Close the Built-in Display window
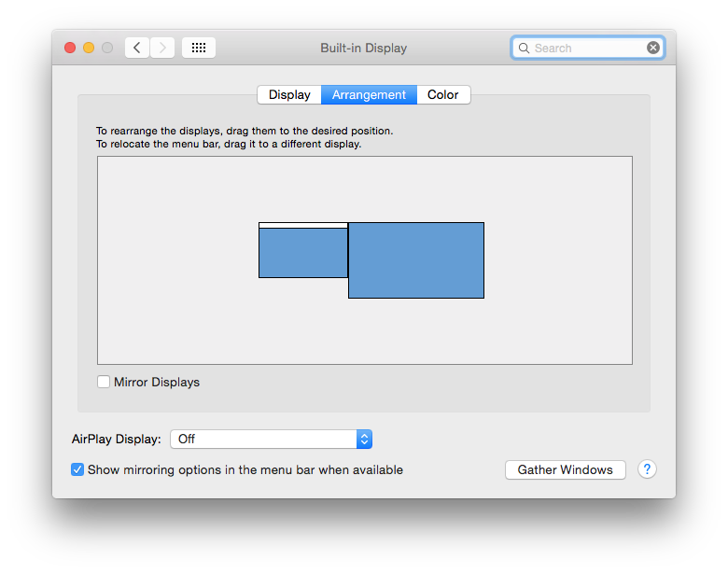 click(70, 48)
